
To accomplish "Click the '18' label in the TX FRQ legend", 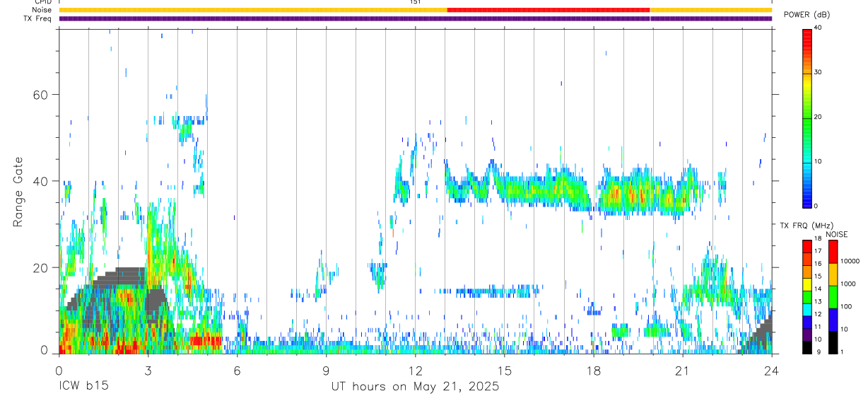I will [x=818, y=240].
